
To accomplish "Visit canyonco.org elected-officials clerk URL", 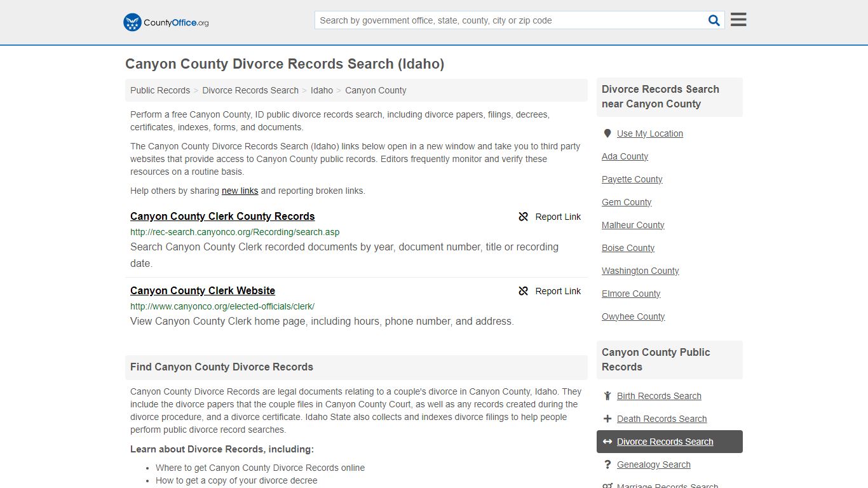I will click(x=222, y=306).
